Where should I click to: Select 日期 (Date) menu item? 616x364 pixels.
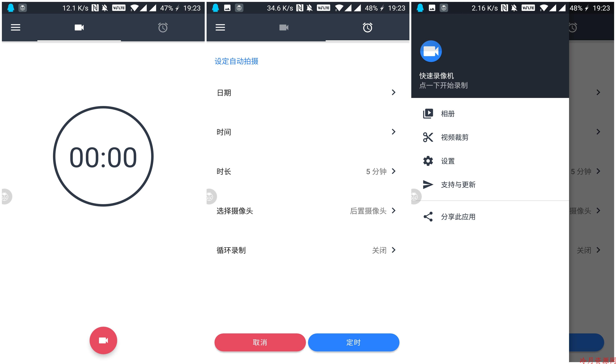coord(306,92)
